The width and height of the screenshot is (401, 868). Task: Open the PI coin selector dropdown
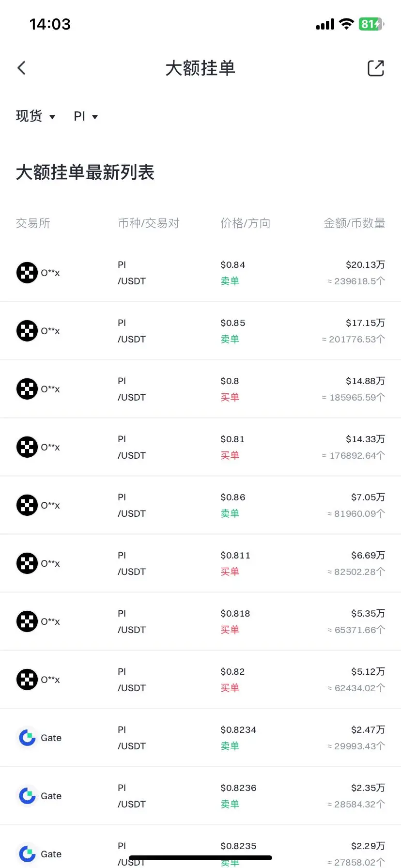click(86, 116)
